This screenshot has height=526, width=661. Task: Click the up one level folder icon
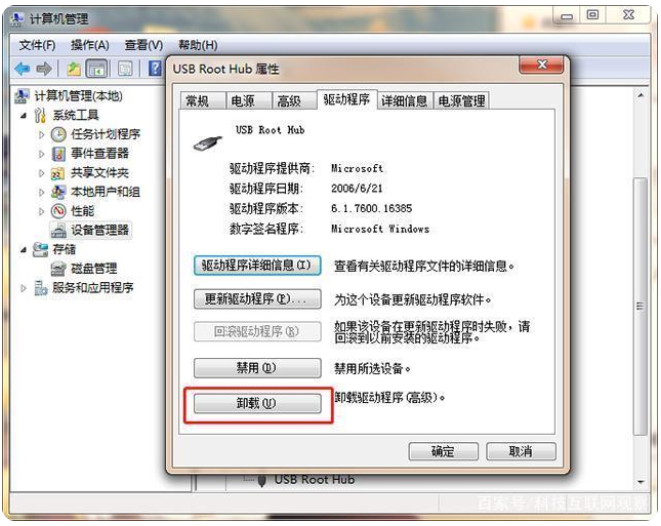click(74, 68)
